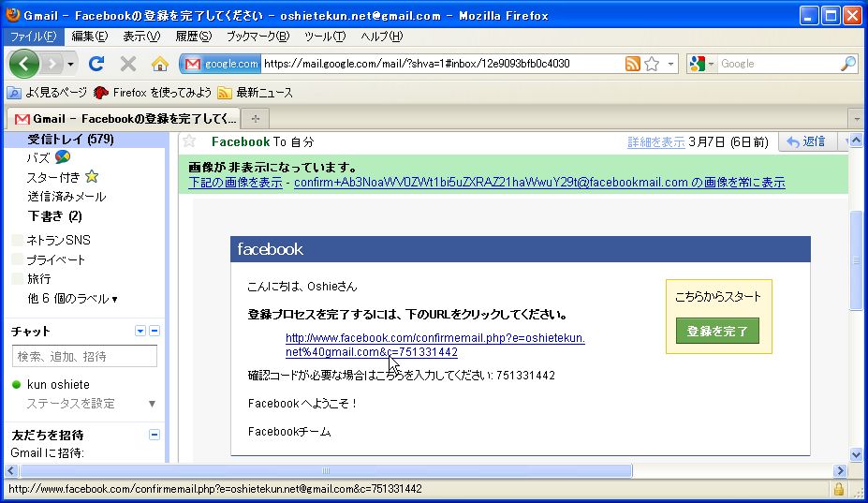868x503 pixels.
Task: Open the list all tabs dropdown
Action: (857, 119)
